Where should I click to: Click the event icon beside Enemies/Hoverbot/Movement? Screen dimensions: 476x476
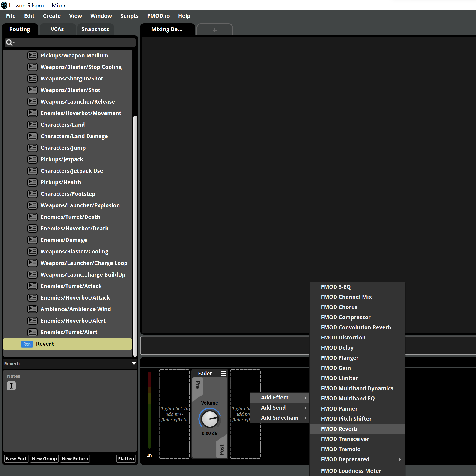[x=32, y=113]
